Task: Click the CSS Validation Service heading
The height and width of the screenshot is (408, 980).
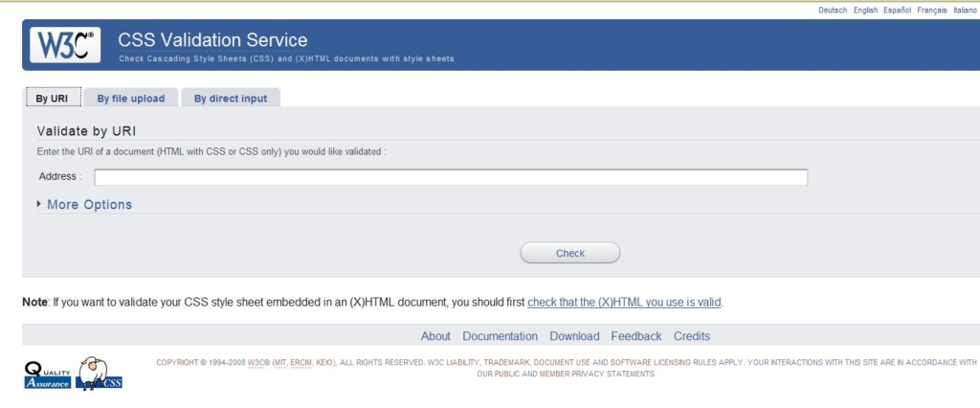Action: tap(212, 40)
